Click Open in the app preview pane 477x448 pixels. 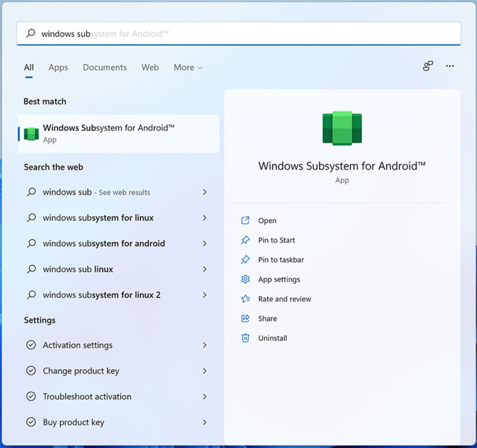point(267,221)
